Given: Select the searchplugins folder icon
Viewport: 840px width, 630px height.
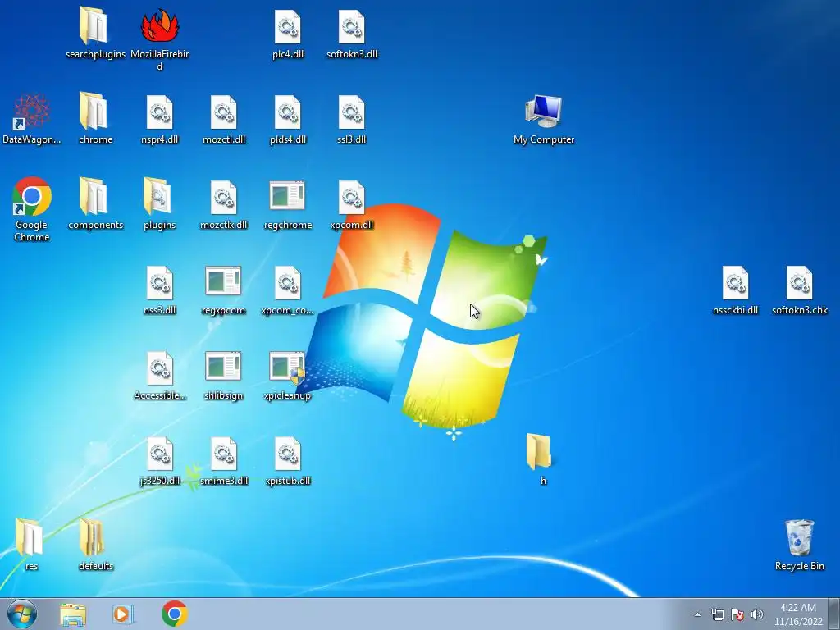Looking at the screenshot, I should [94, 25].
